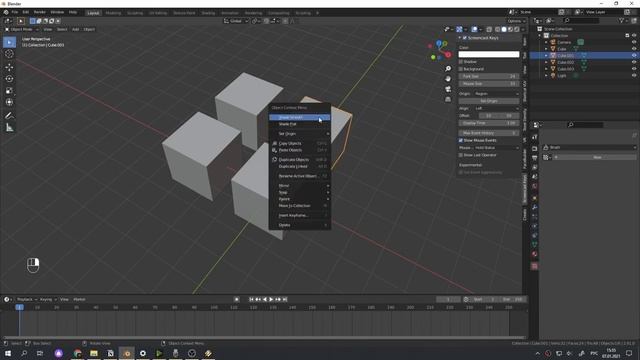Click the white Color swatch
The image size is (640, 360).
(x=489, y=54)
